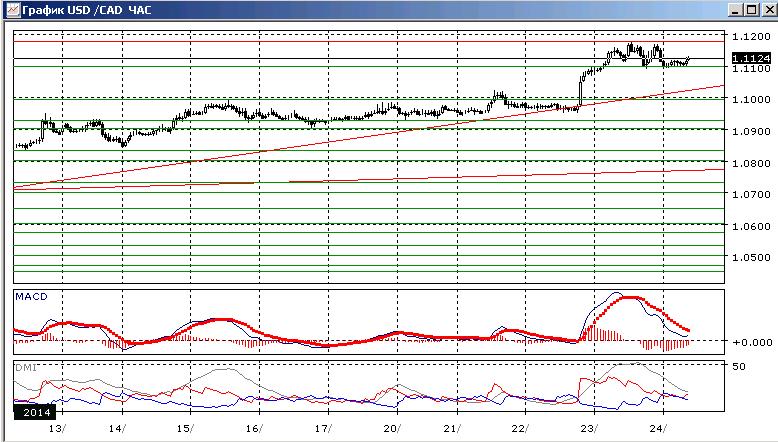Click the date label 16/ on time axis
This screenshot has height=442, width=778.
(x=254, y=429)
